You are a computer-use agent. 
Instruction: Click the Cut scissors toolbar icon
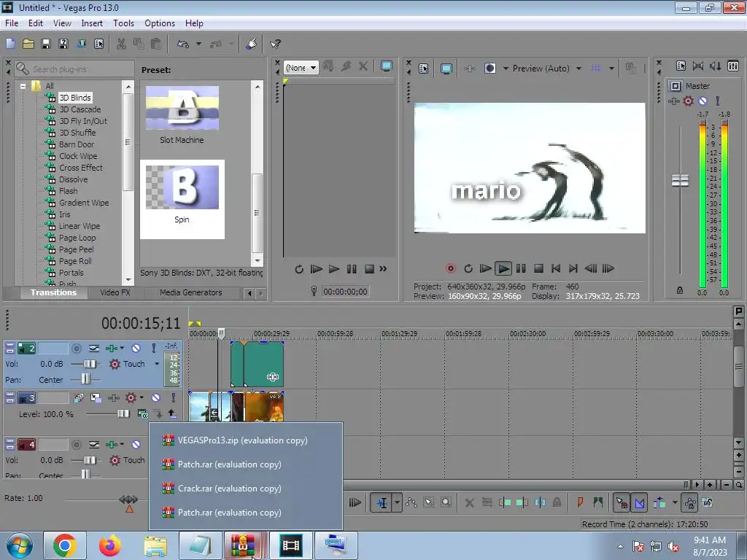(122, 44)
